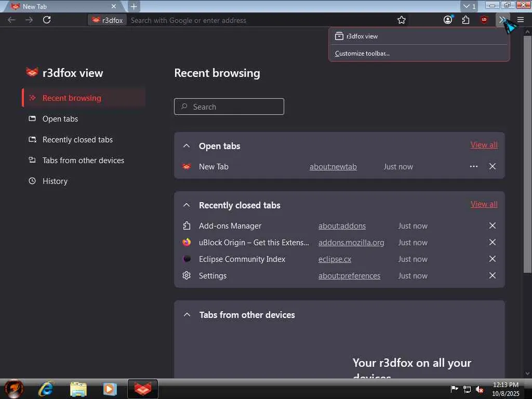Viewport: 532px width, 399px height.
Task: Click the muted volume tray icon
Action: [480, 390]
